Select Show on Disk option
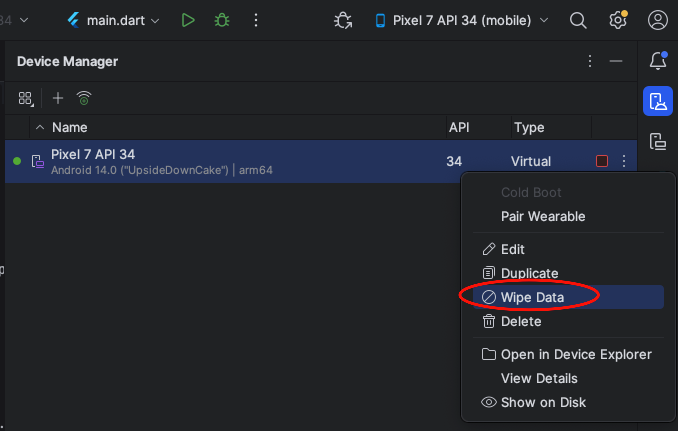This screenshot has height=431, width=678. (543, 402)
